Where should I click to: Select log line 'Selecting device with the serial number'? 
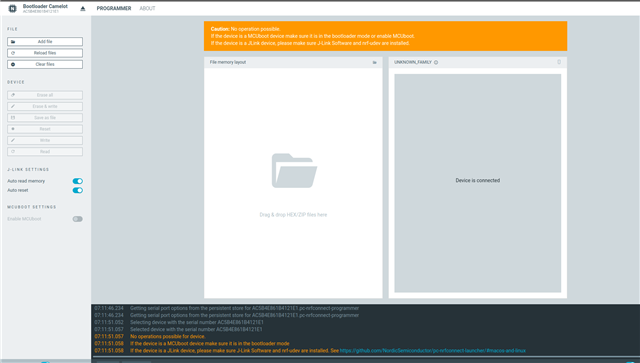pos(197,323)
